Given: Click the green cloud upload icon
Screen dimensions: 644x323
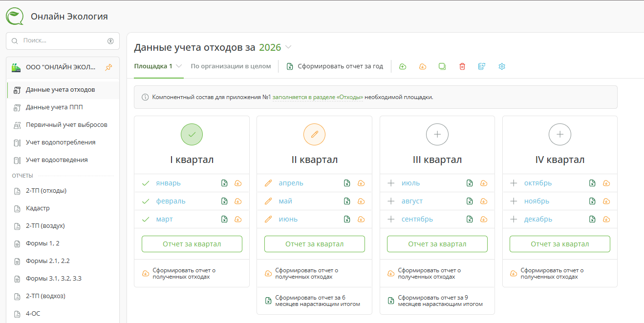Looking at the screenshot, I should pos(403,66).
